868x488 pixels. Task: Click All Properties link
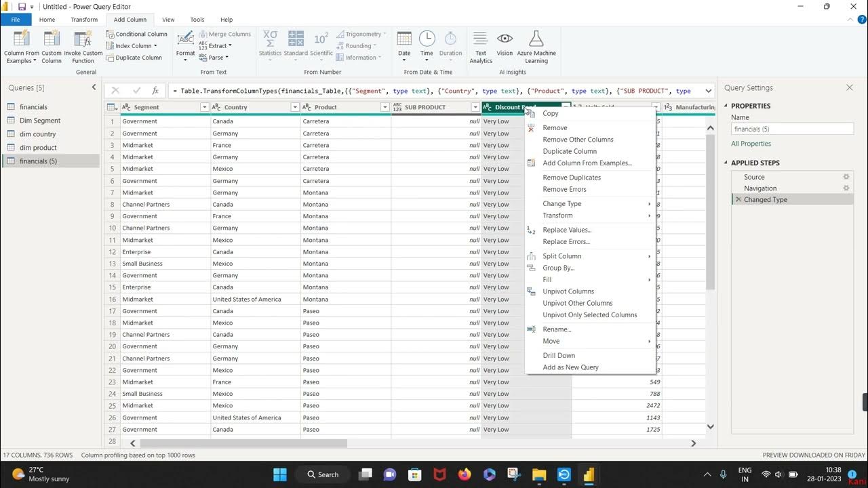coord(751,144)
